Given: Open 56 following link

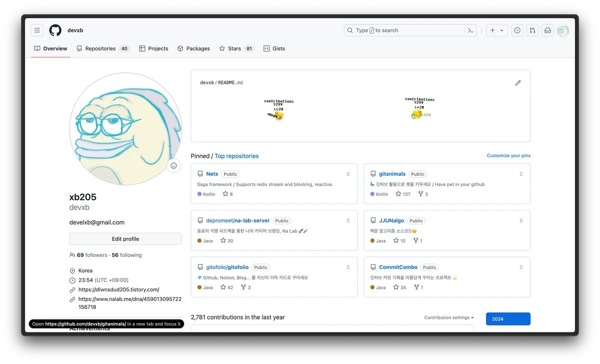Looking at the screenshot, I should (126, 255).
